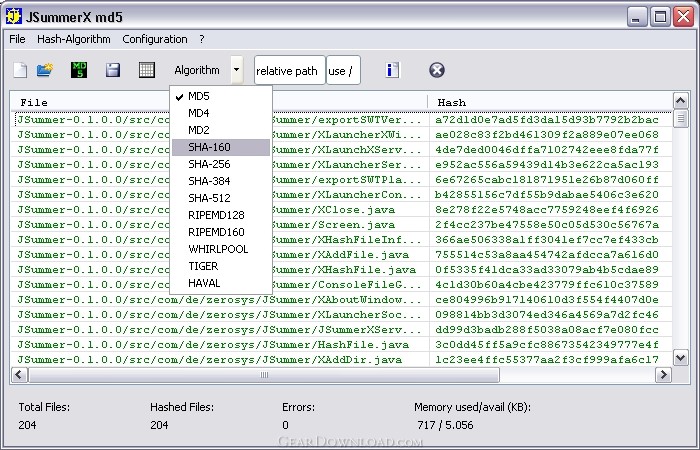Image resolution: width=700 pixels, height=450 pixels.
Task: Click hash beginning with ce804996b9171406
Action: point(547,300)
